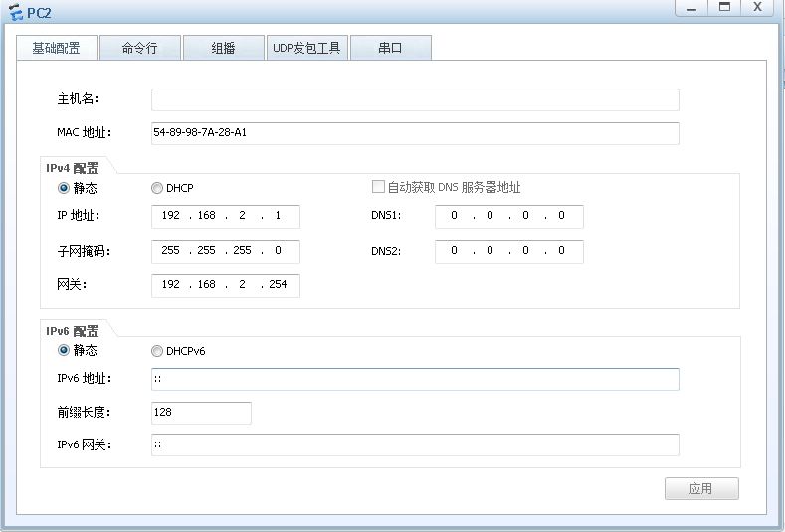Viewport: 785px width, 532px height.
Task: Click the 网关 field 192.168.2.254
Action: click(226, 285)
